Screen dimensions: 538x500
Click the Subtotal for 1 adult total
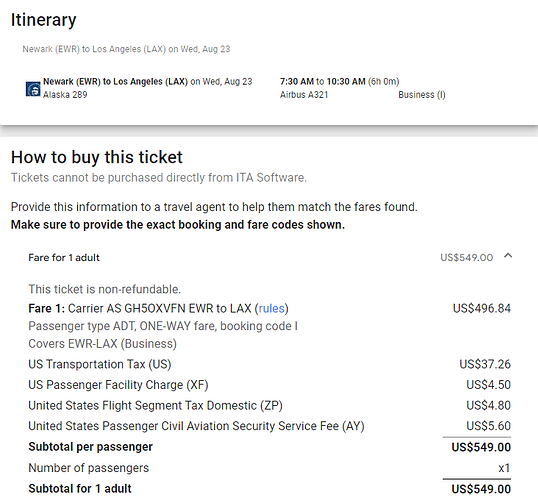point(481,489)
